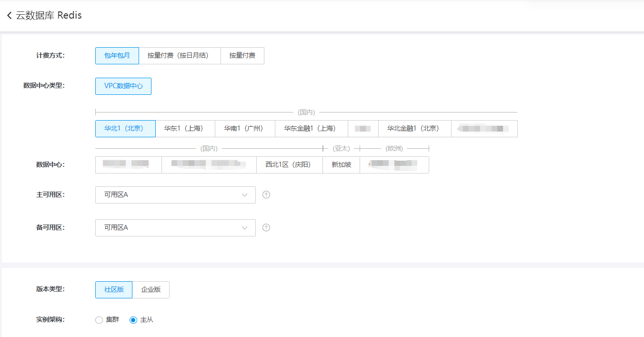Screen dimensions: 644x337
Task: Select VPC数据中心 type
Action: pyautogui.click(x=123, y=86)
